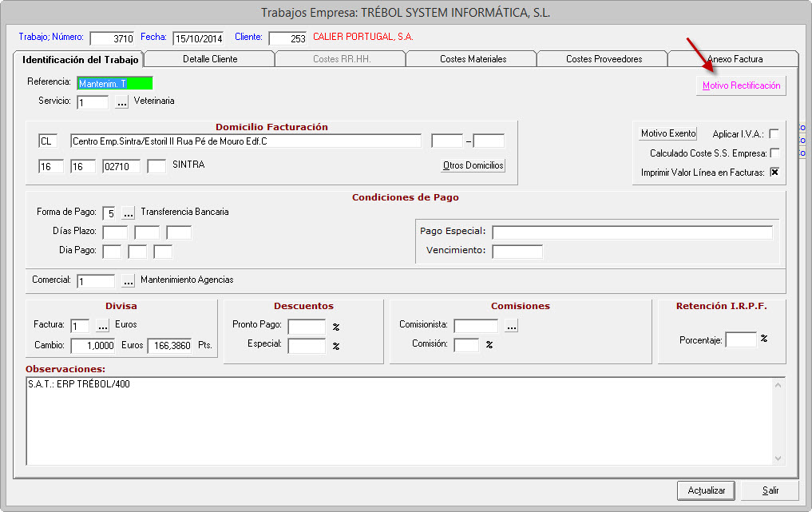
Task: Click the Transferencia Bancaria text
Action: [184, 212]
